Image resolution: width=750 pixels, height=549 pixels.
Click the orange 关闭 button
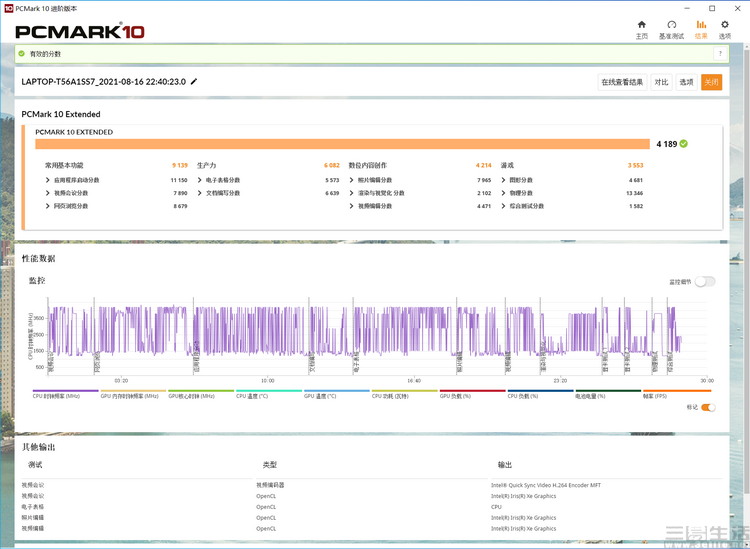(x=711, y=82)
